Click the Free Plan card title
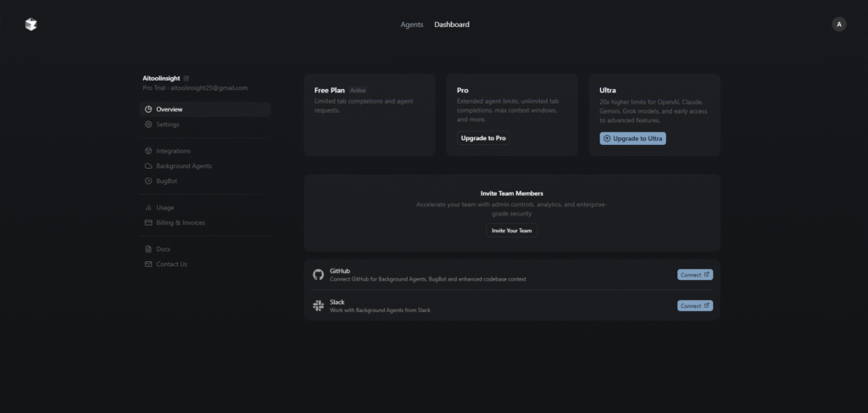 click(x=330, y=90)
